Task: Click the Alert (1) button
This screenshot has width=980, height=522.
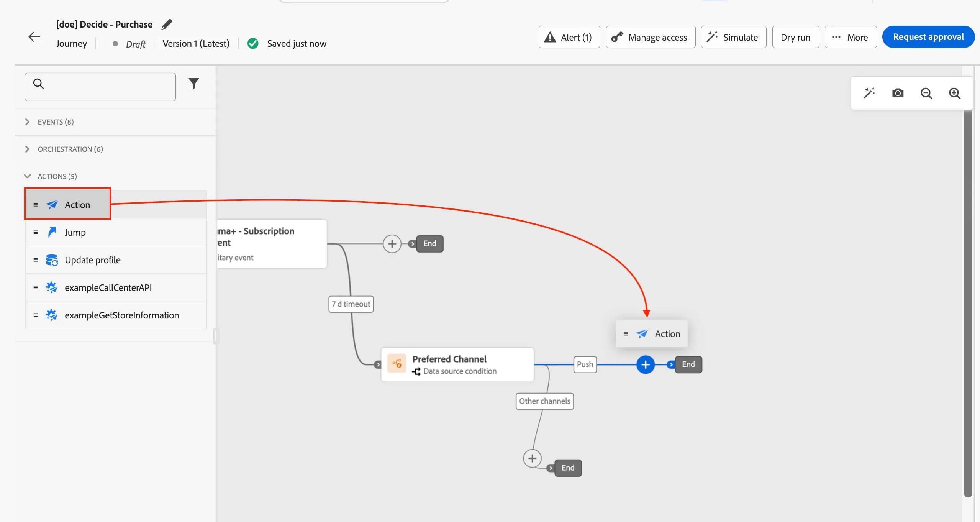Action: point(569,37)
